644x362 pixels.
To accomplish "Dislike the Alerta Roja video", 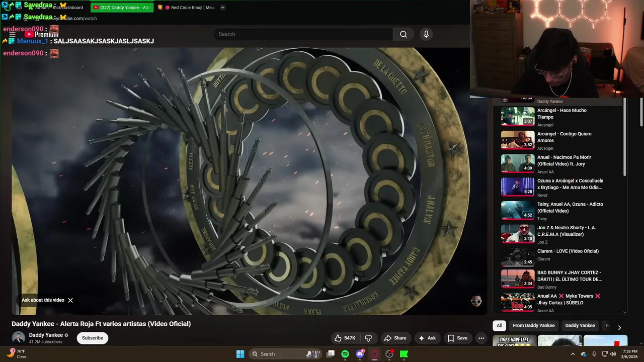I will click(x=368, y=338).
